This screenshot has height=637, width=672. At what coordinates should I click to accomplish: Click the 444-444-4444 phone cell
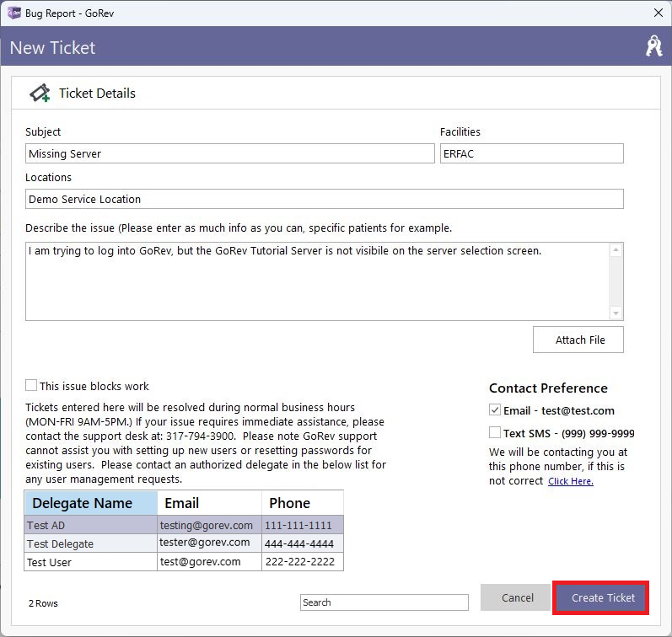303,543
